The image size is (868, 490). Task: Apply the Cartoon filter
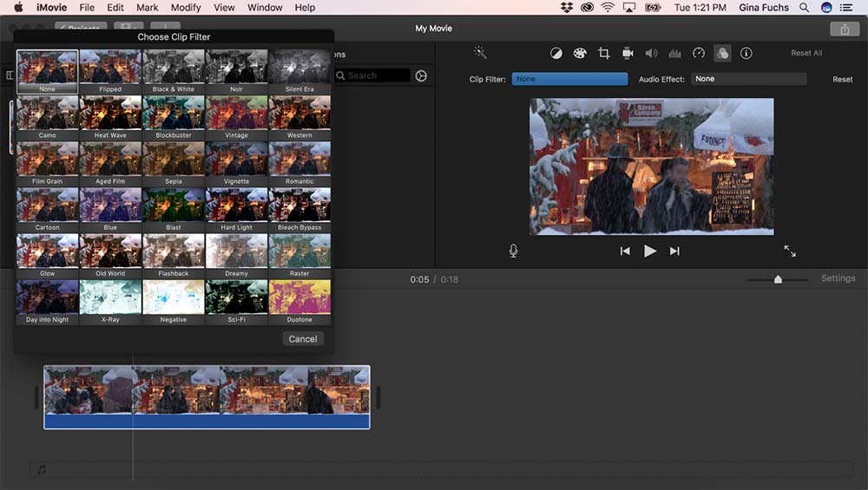click(x=47, y=210)
